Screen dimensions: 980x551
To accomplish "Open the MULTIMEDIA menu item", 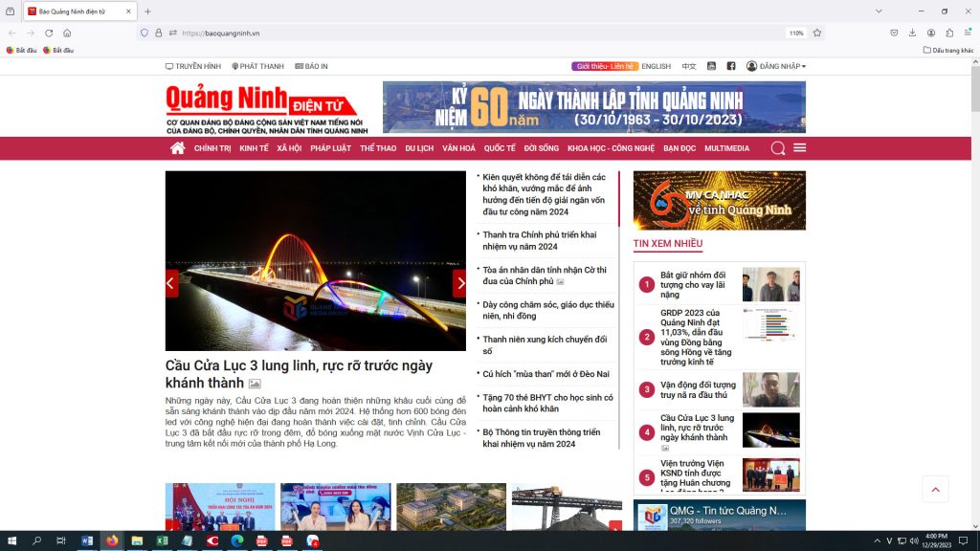I will coord(727,148).
